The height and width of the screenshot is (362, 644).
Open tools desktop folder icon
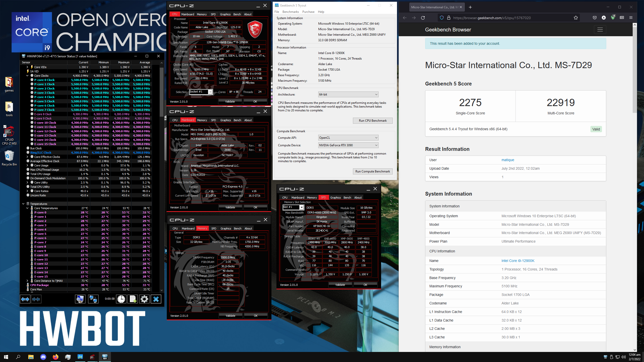[9, 109]
